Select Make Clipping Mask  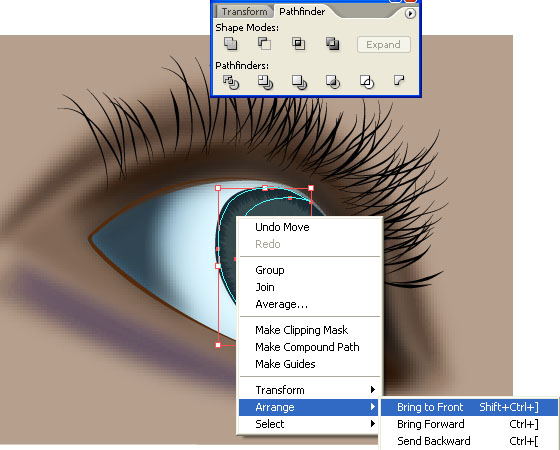point(309,330)
